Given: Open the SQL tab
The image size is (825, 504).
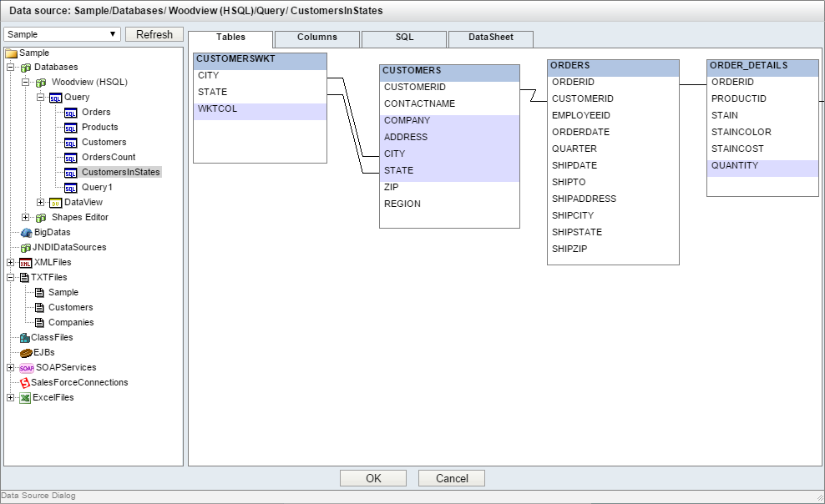Looking at the screenshot, I should coord(404,38).
